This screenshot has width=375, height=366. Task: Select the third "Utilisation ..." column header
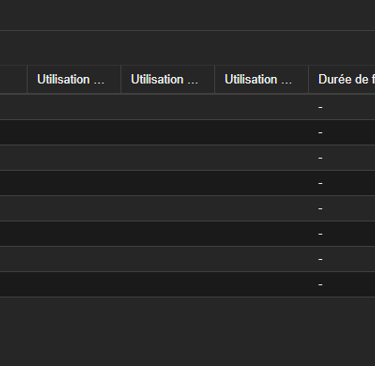click(x=261, y=79)
